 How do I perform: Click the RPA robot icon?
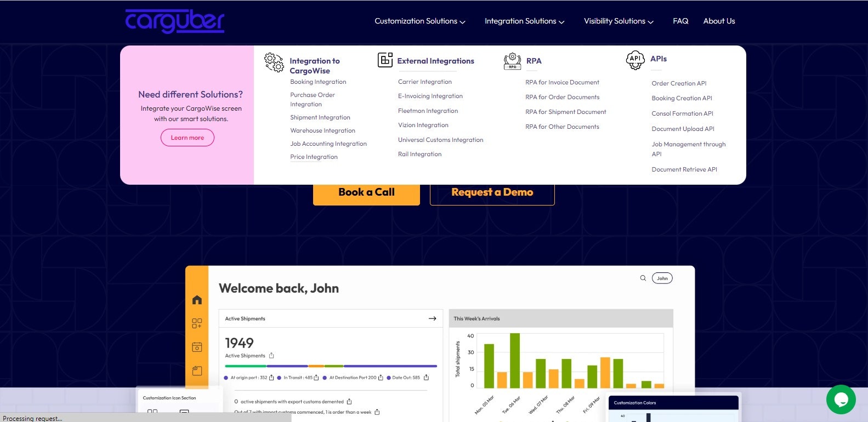[512, 61]
